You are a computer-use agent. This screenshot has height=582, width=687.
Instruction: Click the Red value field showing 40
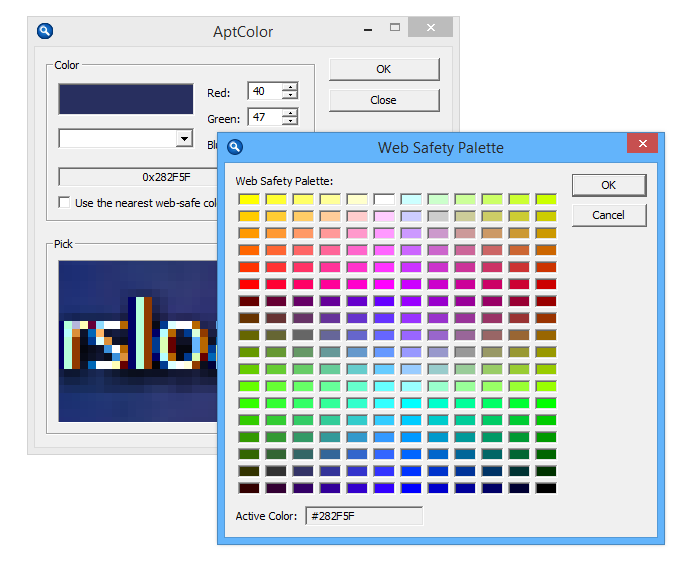point(265,91)
